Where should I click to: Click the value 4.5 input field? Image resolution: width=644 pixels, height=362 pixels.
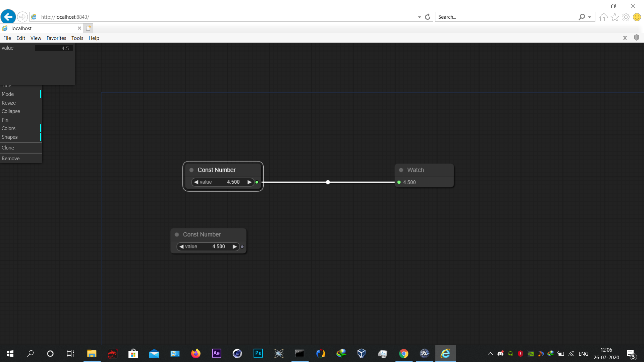(x=54, y=48)
